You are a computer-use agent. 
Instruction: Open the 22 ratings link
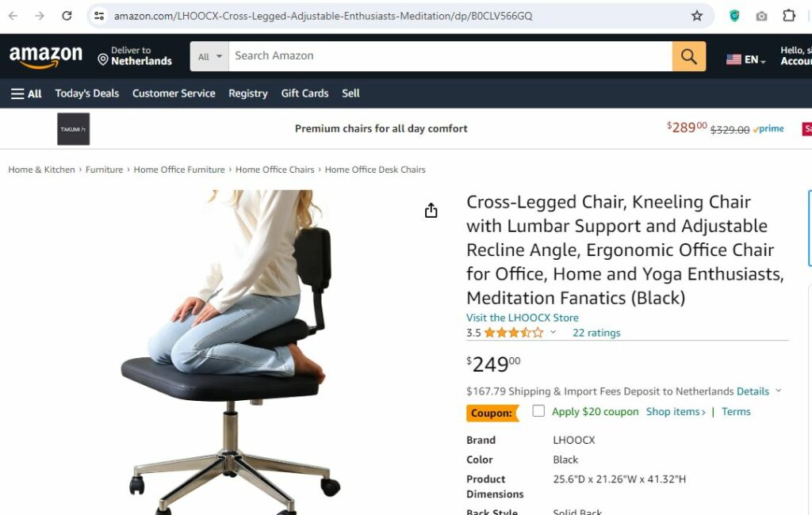(596, 333)
